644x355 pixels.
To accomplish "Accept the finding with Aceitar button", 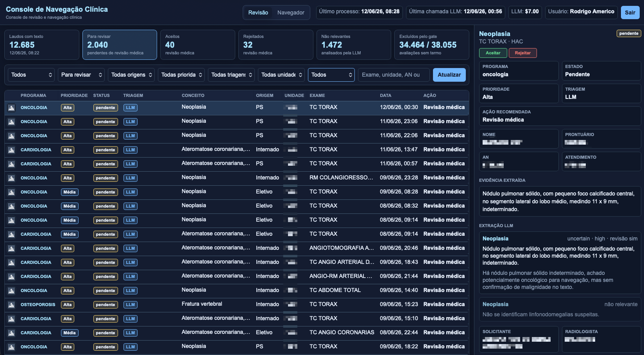I will pyautogui.click(x=493, y=53).
